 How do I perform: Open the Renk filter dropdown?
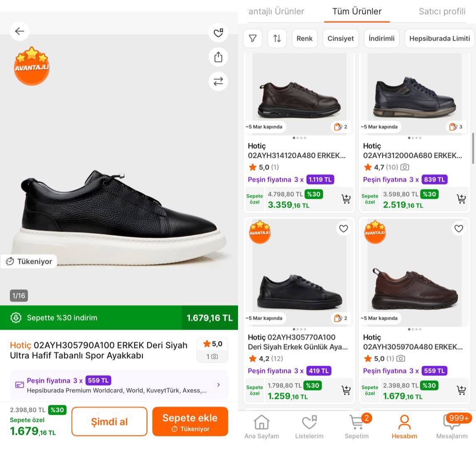click(x=304, y=38)
